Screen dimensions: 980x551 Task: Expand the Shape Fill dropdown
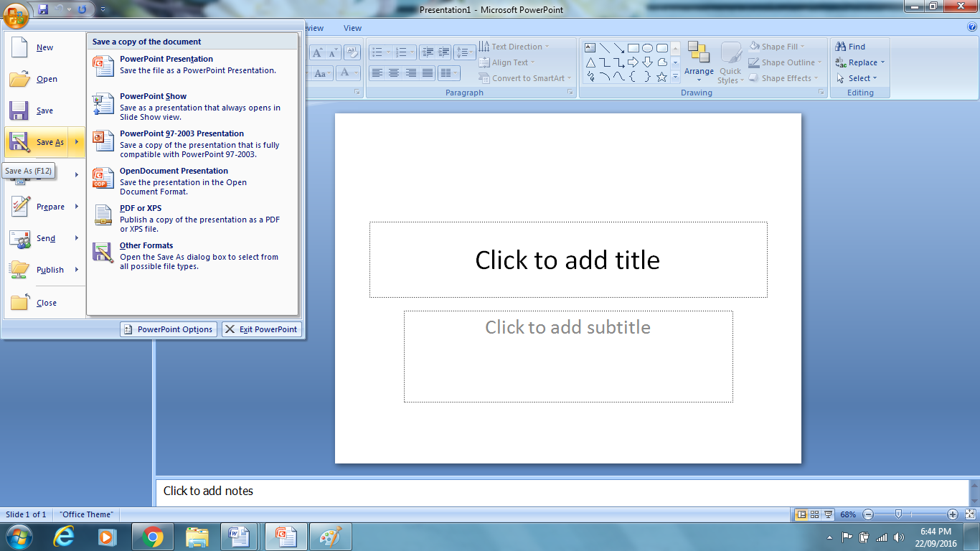(x=803, y=47)
